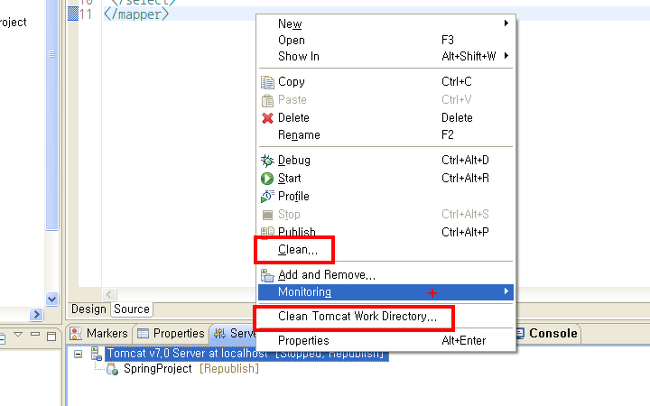Open the New submenu in the context menu
Viewport: 650px width, 406px height.
386,24
